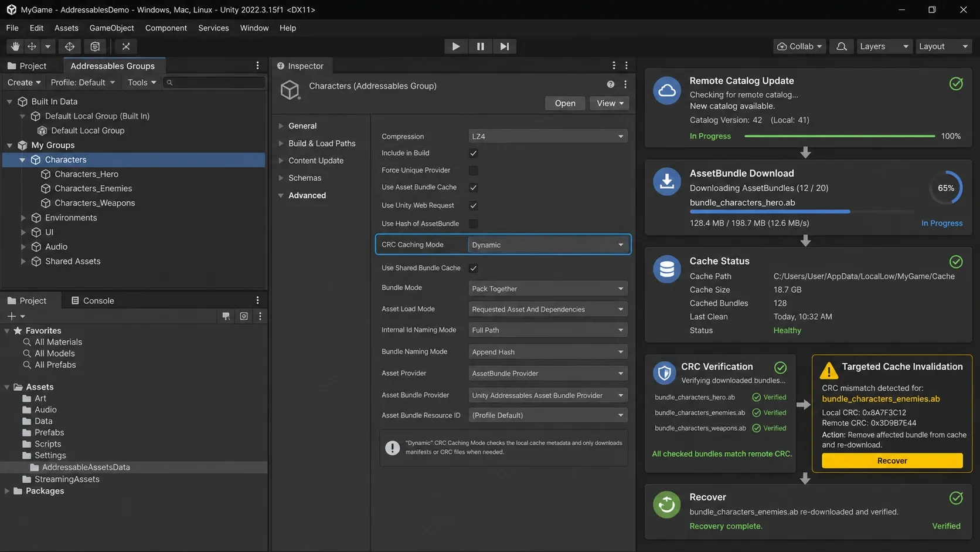Open the GameObject menu
This screenshot has height=552, width=980.
tap(111, 28)
